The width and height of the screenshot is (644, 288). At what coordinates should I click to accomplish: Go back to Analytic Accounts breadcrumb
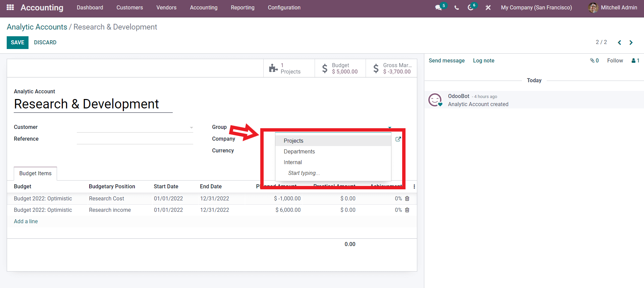click(x=37, y=27)
